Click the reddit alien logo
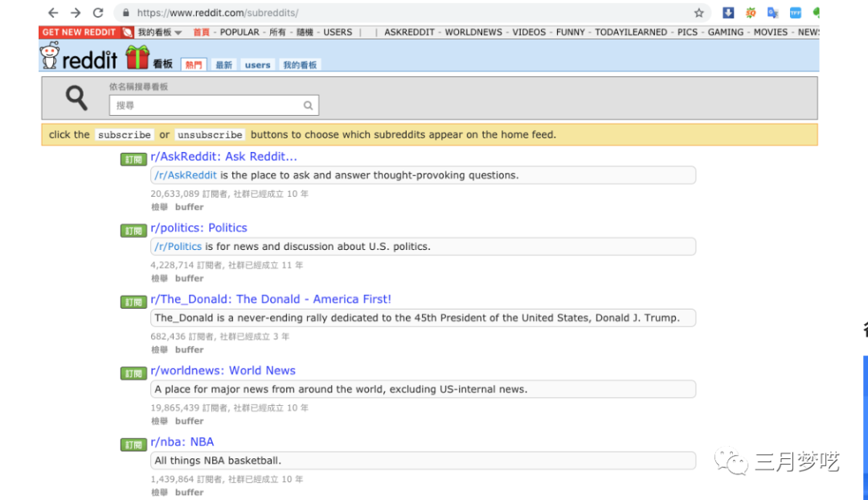868x500 pixels. coord(50,57)
